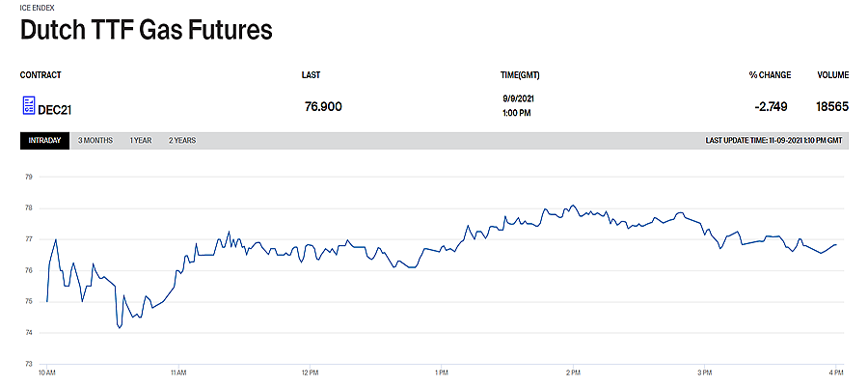This screenshot has height=386, width=868.
Task: Click the CONTRACT column header
Action: pos(41,75)
